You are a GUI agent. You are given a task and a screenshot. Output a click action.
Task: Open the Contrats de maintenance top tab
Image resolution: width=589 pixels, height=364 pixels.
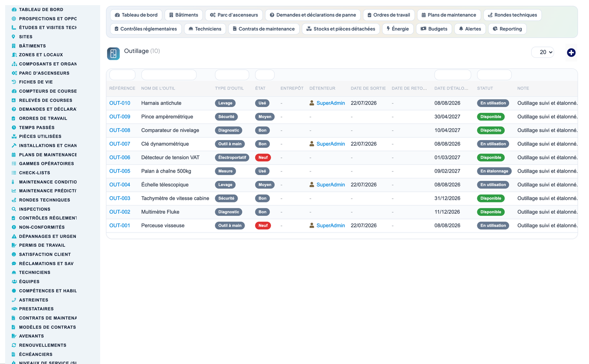(x=263, y=29)
